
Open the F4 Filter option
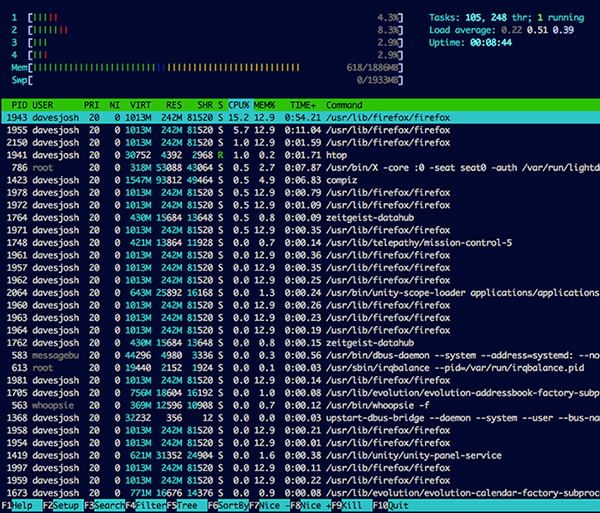click(x=146, y=505)
